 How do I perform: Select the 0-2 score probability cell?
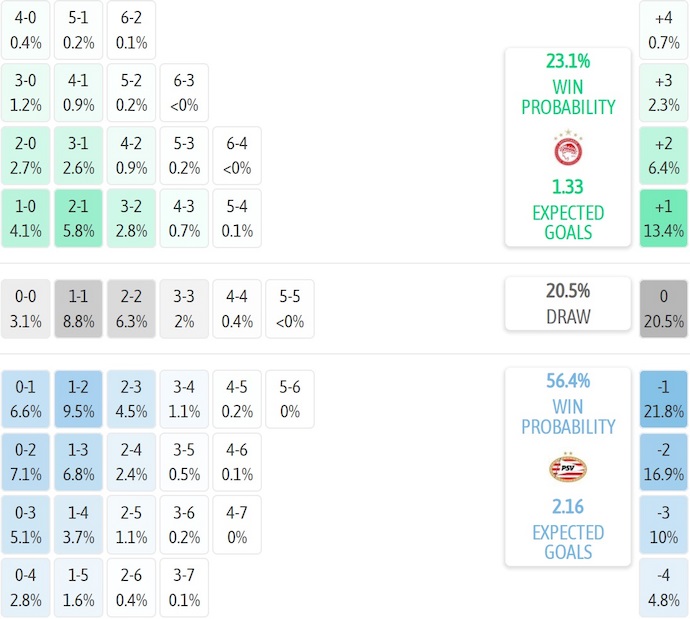(x=25, y=461)
